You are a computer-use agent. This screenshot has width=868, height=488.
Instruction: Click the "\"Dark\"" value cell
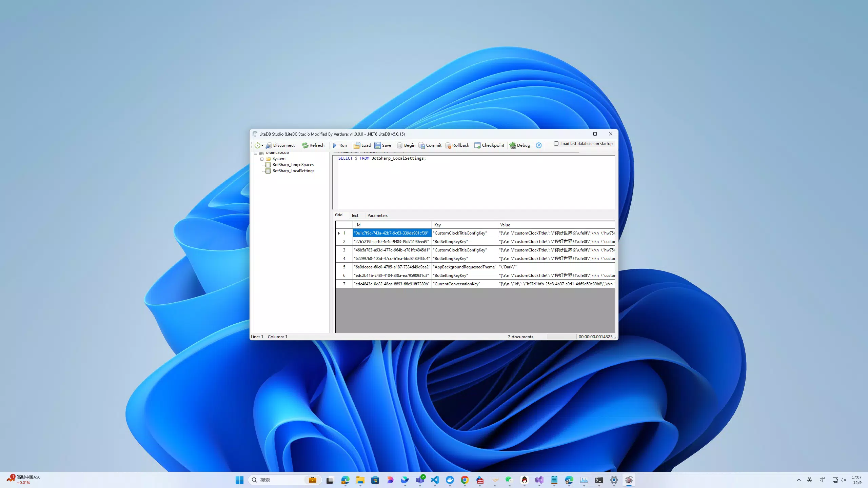tap(556, 267)
